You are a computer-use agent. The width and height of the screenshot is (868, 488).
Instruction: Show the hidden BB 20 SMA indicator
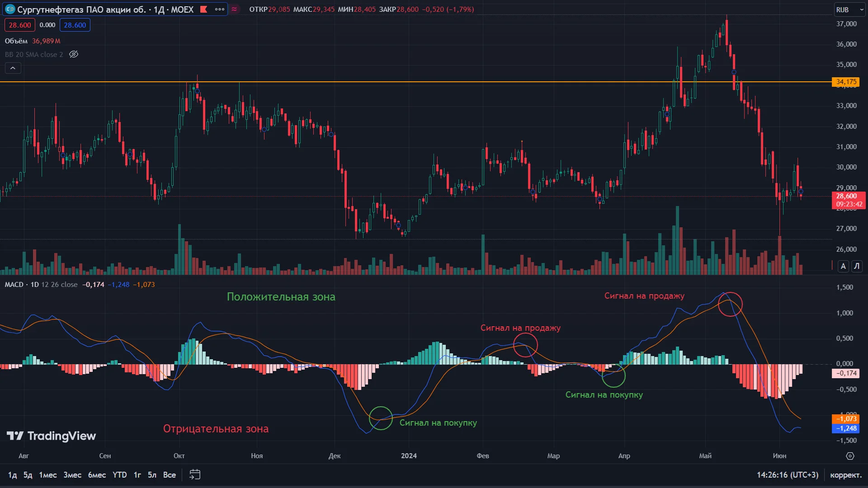tap(74, 54)
